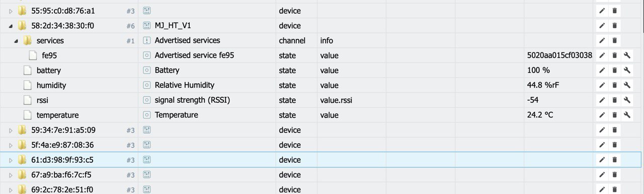Edit device 67:a9:ba:f6:7c:f5 with pencil icon
This screenshot has height=194, width=644.
click(602, 175)
